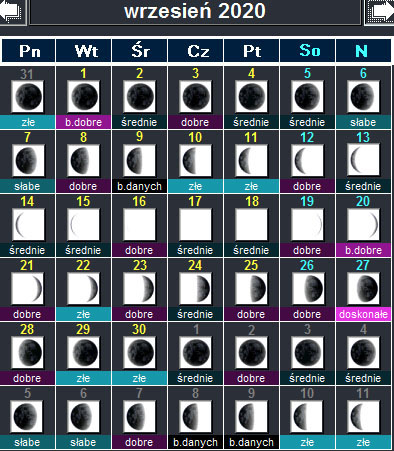The image size is (394, 451).
Task: Click moon icon for August 31
Action: (27, 97)
